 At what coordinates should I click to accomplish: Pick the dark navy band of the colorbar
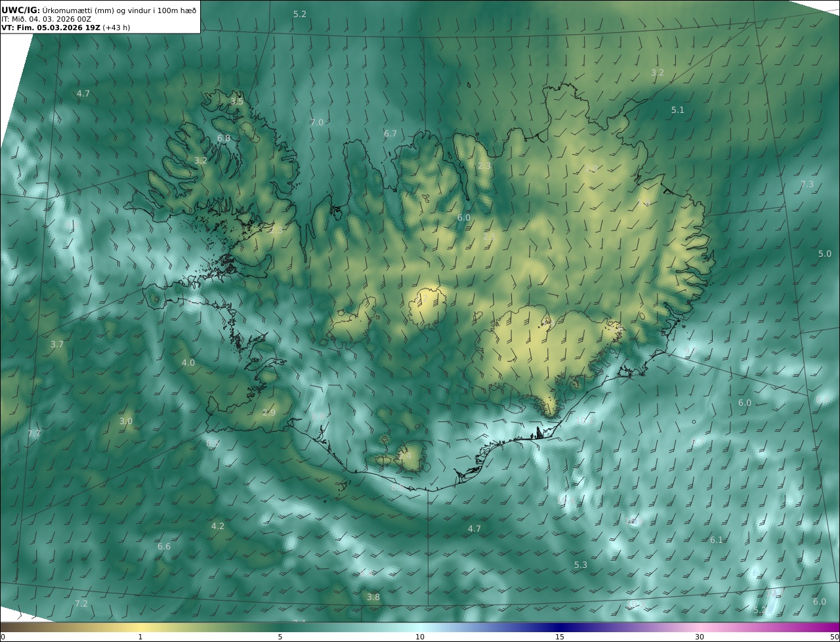[560, 627]
